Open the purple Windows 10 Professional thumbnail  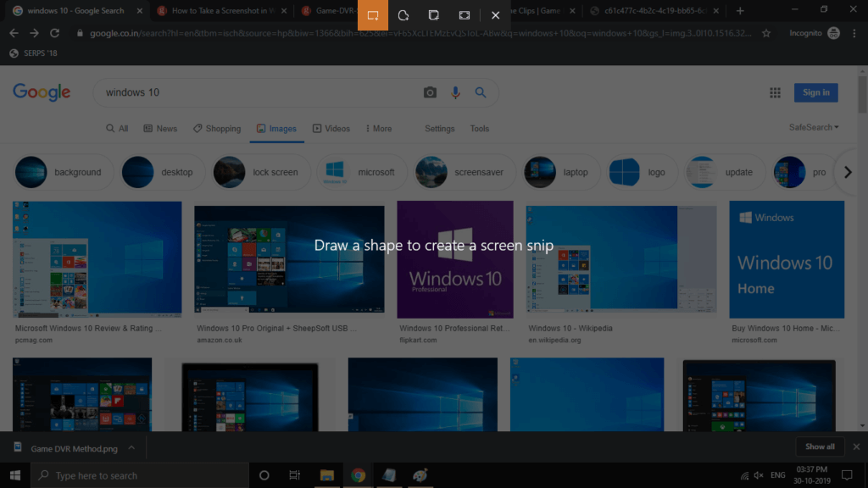pyautogui.click(x=455, y=259)
